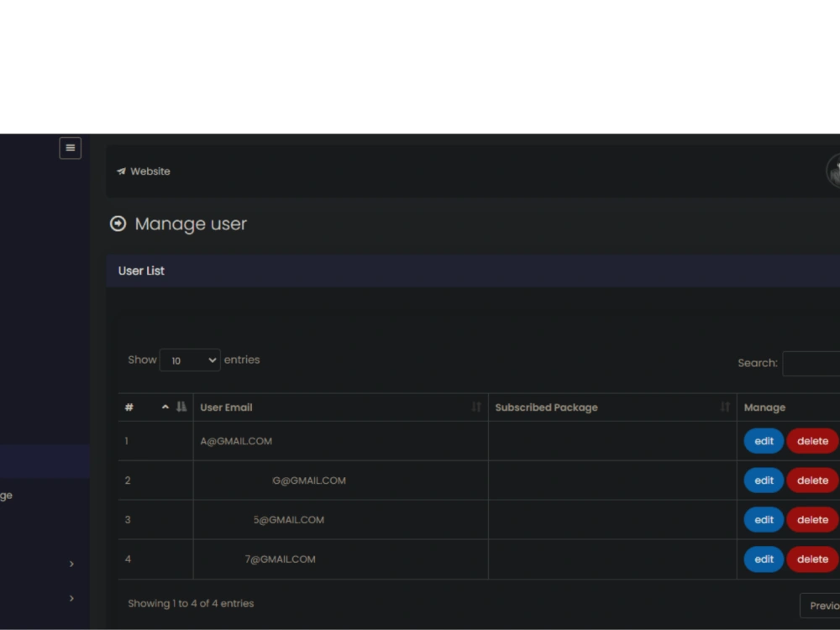840x630 pixels.
Task: Select the G@GMAIL.COM email cell
Action: coord(341,480)
